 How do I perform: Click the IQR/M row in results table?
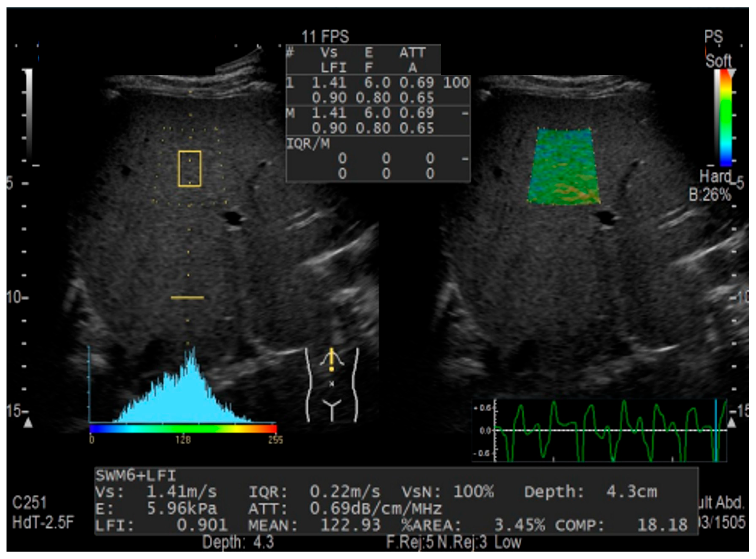point(377,159)
